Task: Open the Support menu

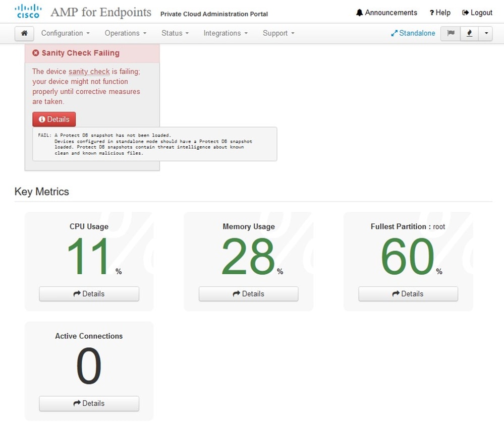Action: [x=278, y=33]
